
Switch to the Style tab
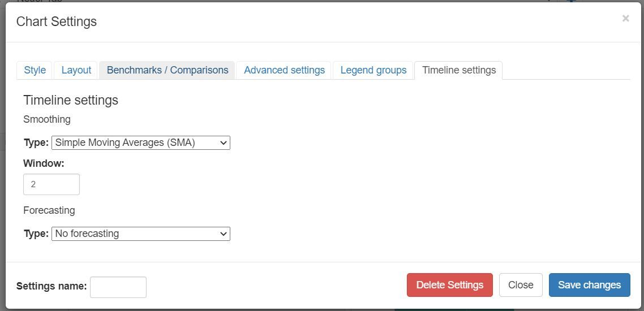(x=35, y=70)
